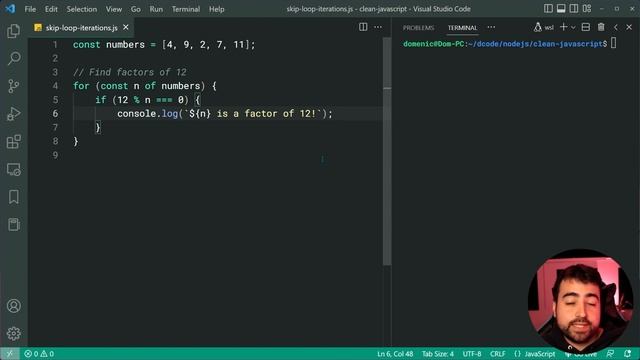Kill the terminal with trash icon
Screen dimensions: 640x360
pos(601,27)
